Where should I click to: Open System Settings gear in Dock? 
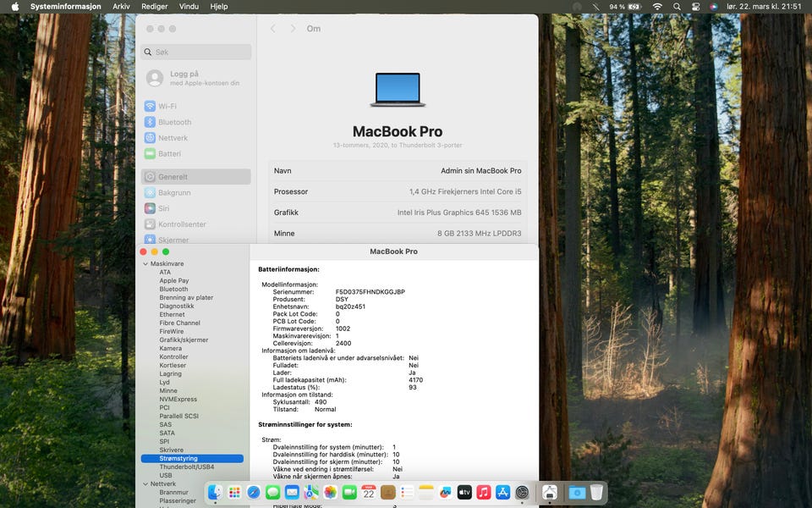tap(522, 492)
